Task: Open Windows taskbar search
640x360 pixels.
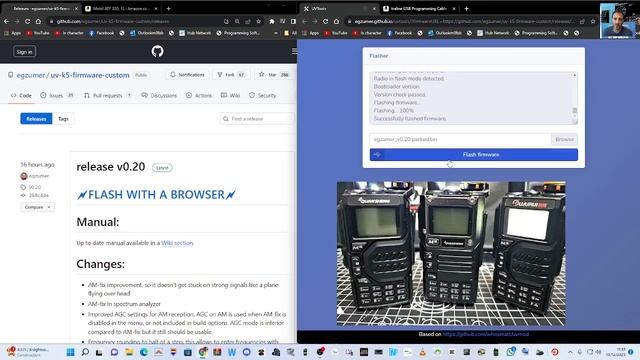Action: click(x=85, y=352)
